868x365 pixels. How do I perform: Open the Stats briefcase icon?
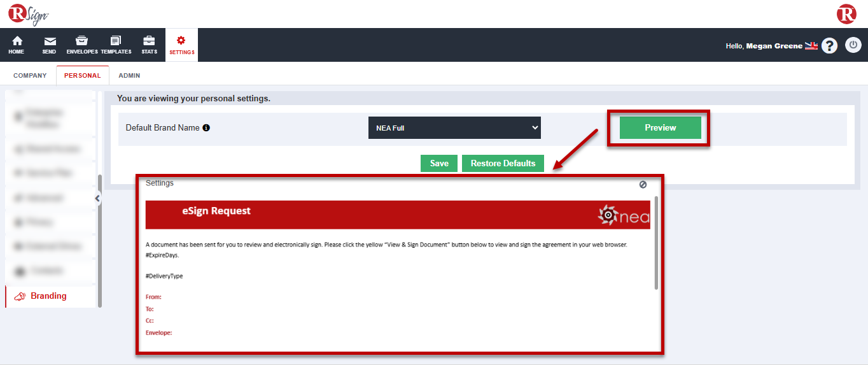click(149, 41)
